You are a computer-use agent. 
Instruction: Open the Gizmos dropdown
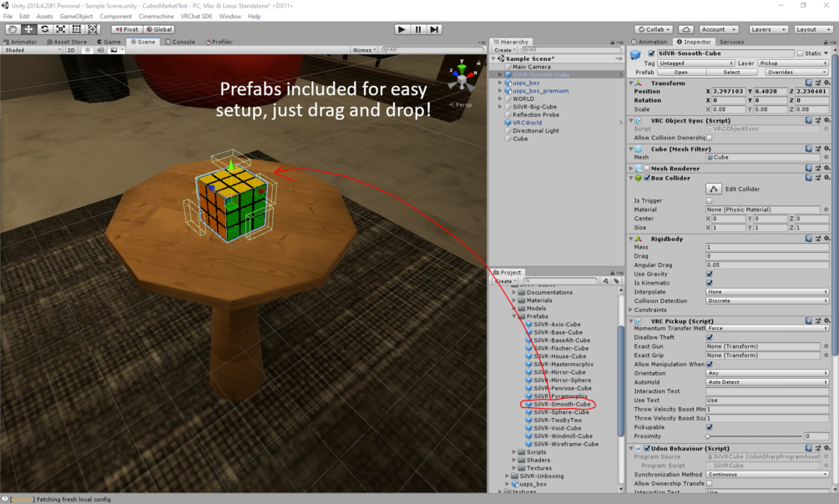364,50
